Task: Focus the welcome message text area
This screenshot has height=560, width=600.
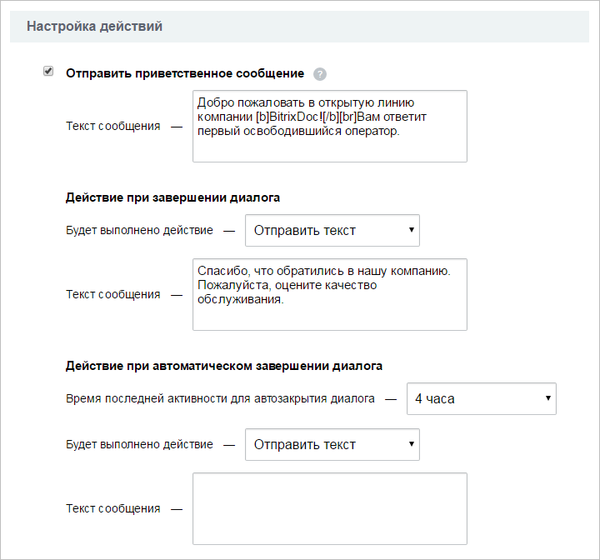Action: click(330, 126)
